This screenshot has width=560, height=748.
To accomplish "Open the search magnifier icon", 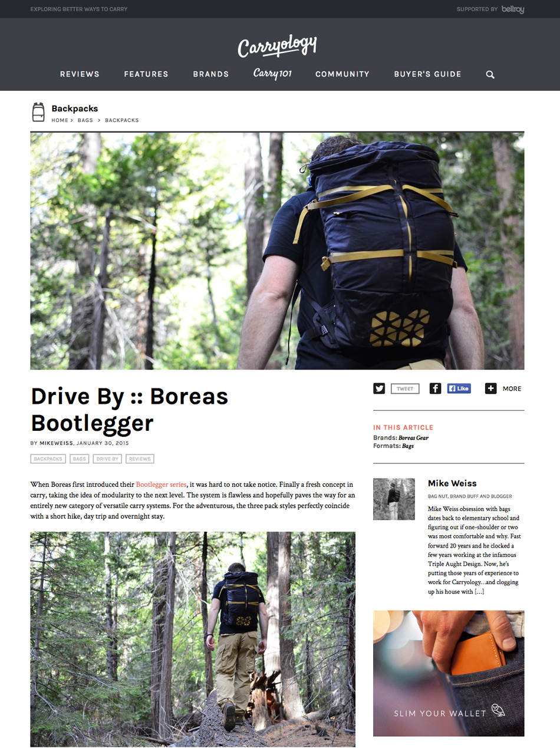I will click(x=490, y=74).
